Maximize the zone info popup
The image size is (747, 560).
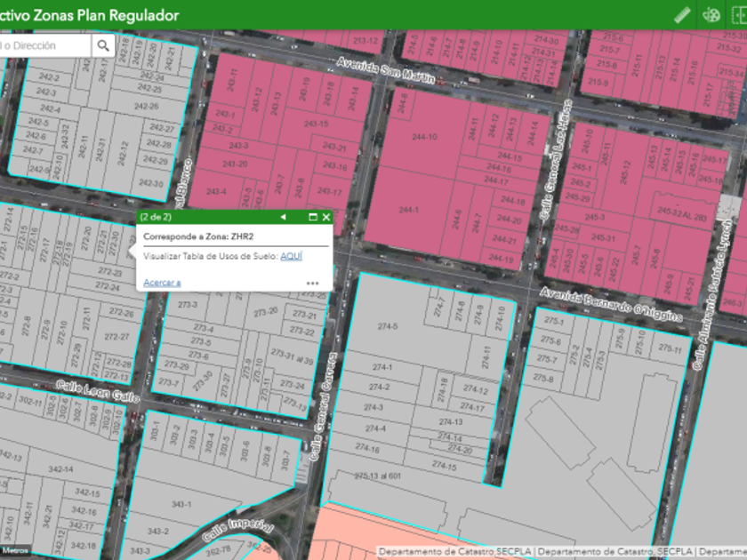point(312,217)
